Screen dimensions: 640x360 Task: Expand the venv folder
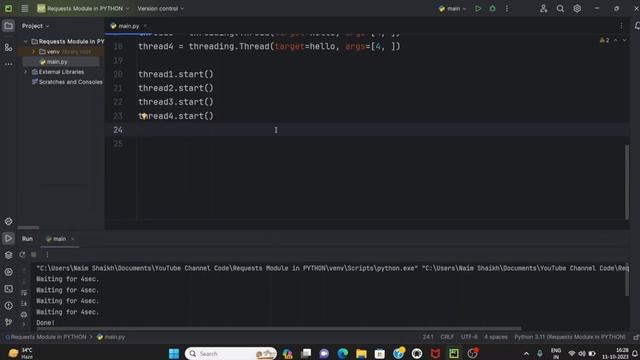pyautogui.click(x=33, y=52)
